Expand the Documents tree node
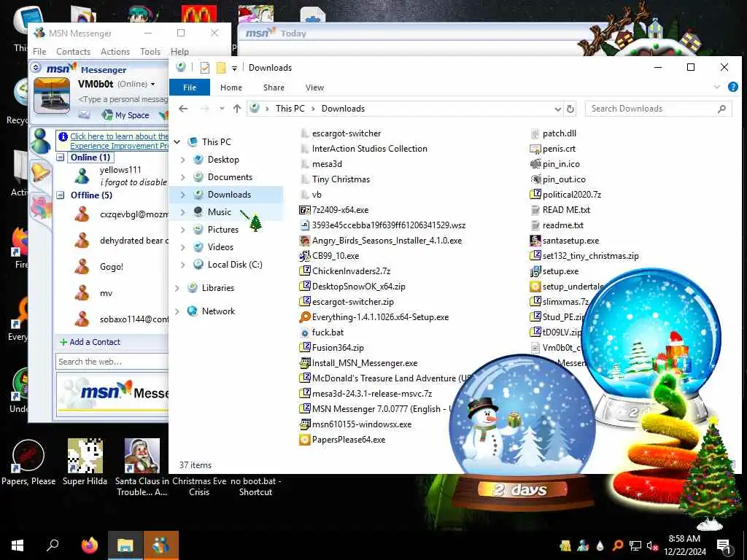This screenshot has height=560, width=747. click(x=183, y=177)
